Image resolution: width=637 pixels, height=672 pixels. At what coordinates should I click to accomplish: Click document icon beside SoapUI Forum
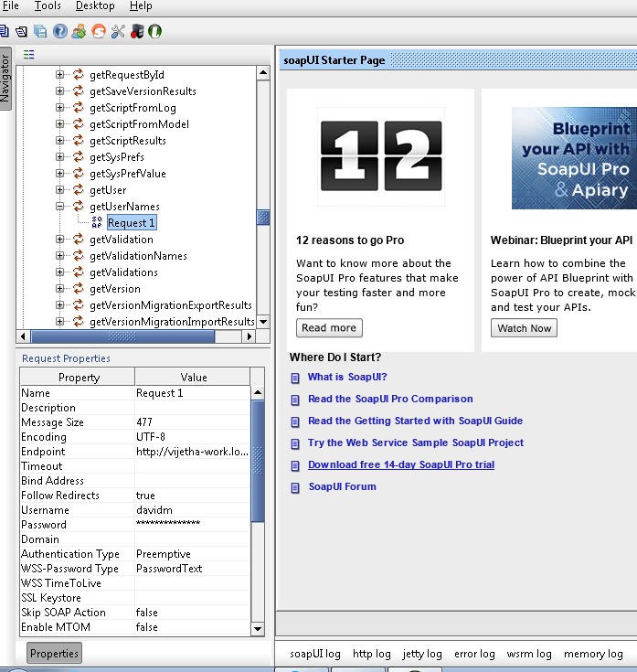click(x=295, y=487)
